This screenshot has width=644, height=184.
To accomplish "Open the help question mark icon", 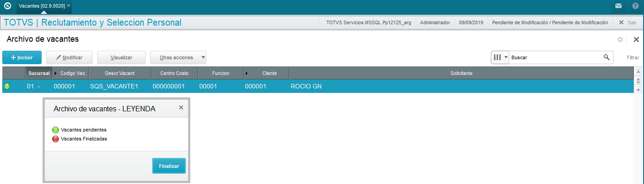I will coord(635,6).
